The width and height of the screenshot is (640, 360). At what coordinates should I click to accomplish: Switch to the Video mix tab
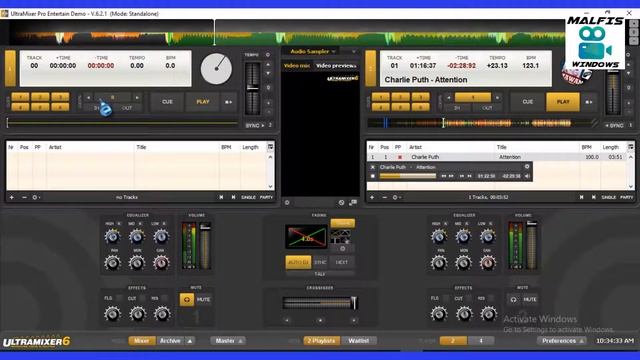tap(297, 65)
